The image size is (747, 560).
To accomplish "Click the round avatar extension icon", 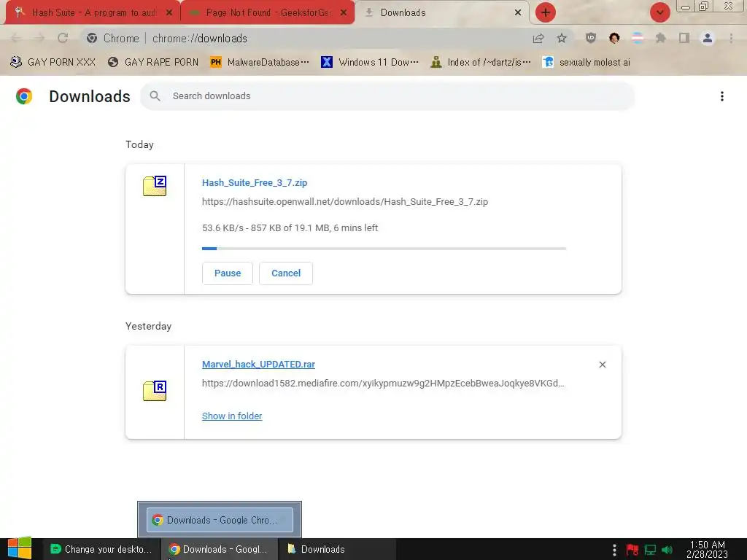I will point(614,38).
